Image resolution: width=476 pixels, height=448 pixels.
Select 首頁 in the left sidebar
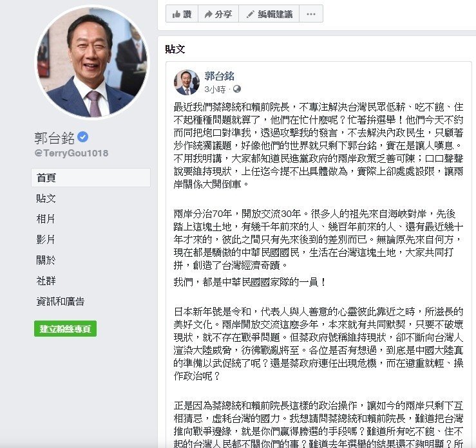(x=91, y=178)
